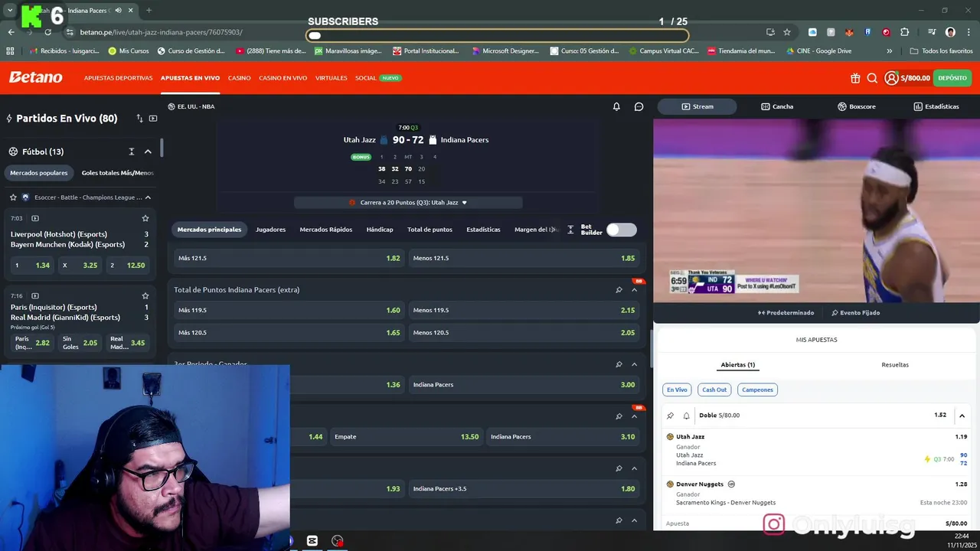This screenshot has width=980, height=551.
Task: Click the install app icon in address bar
Action: [x=770, y=32]
